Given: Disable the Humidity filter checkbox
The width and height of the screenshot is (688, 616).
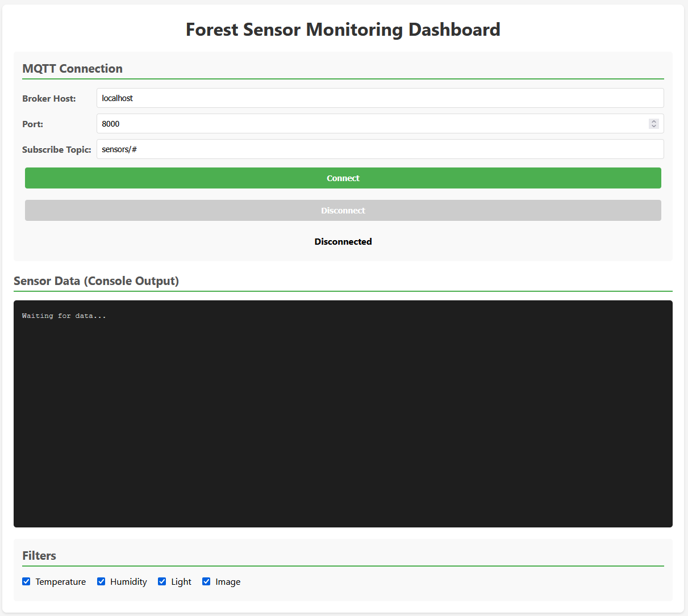Looking at the screenshot, I should click(x=101, y=581).
